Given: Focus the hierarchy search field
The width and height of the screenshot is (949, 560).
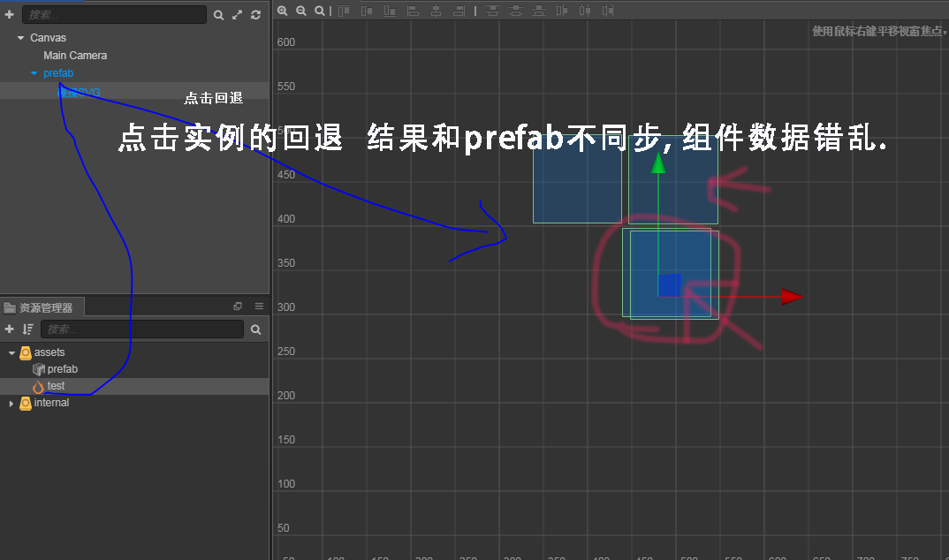Looking at the screenshot, I should pyautogui.click(x=114, y=14).
